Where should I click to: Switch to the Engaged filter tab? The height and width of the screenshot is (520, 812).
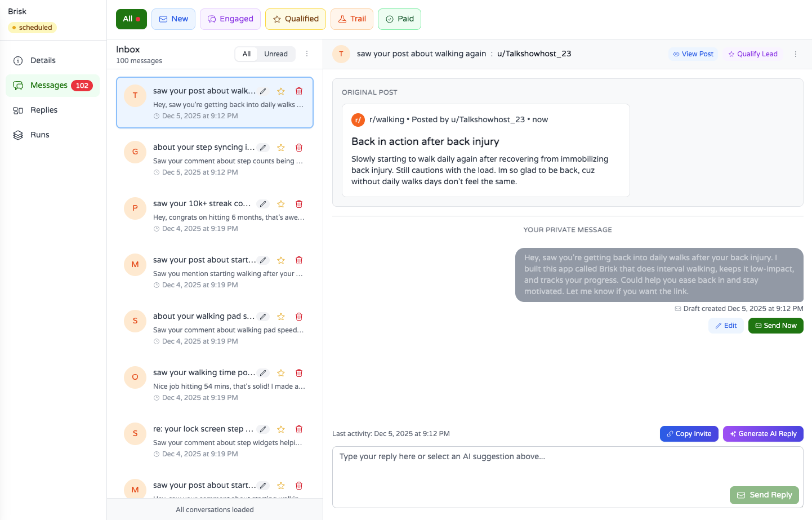pos(230,19)
